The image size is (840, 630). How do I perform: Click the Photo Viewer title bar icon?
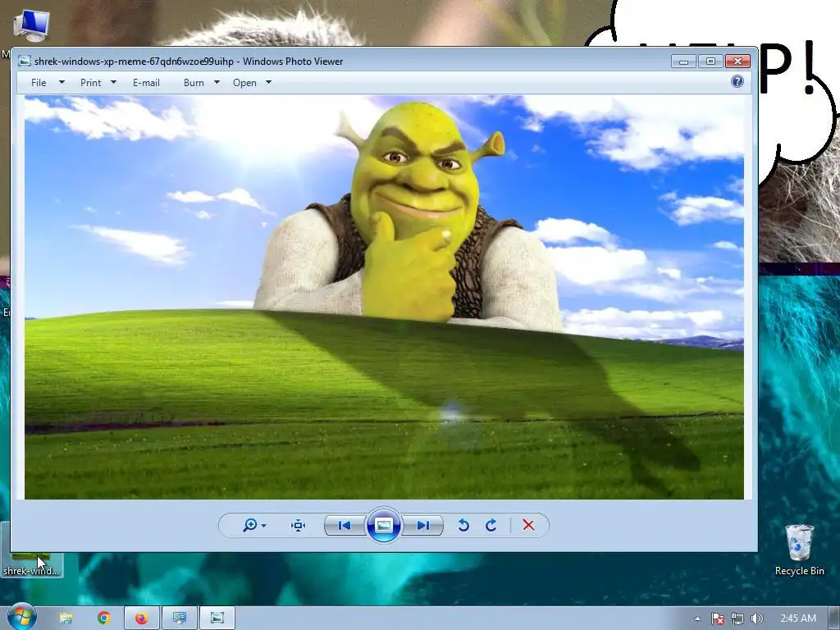24,61
